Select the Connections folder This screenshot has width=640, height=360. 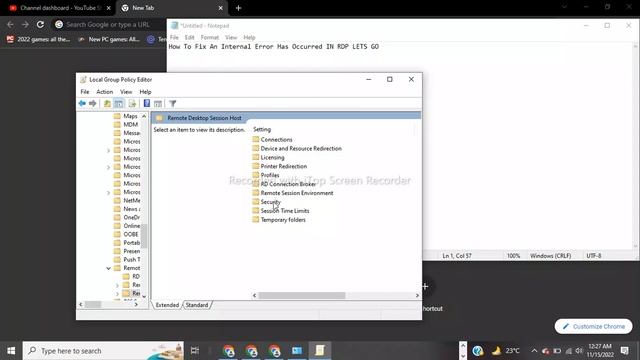tap(276, 140)
